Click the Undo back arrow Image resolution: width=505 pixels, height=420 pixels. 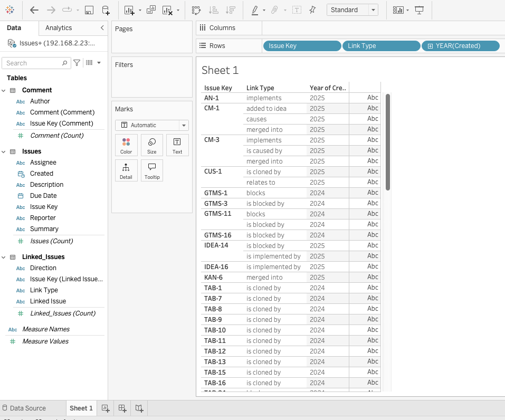(x=34, y=10)
